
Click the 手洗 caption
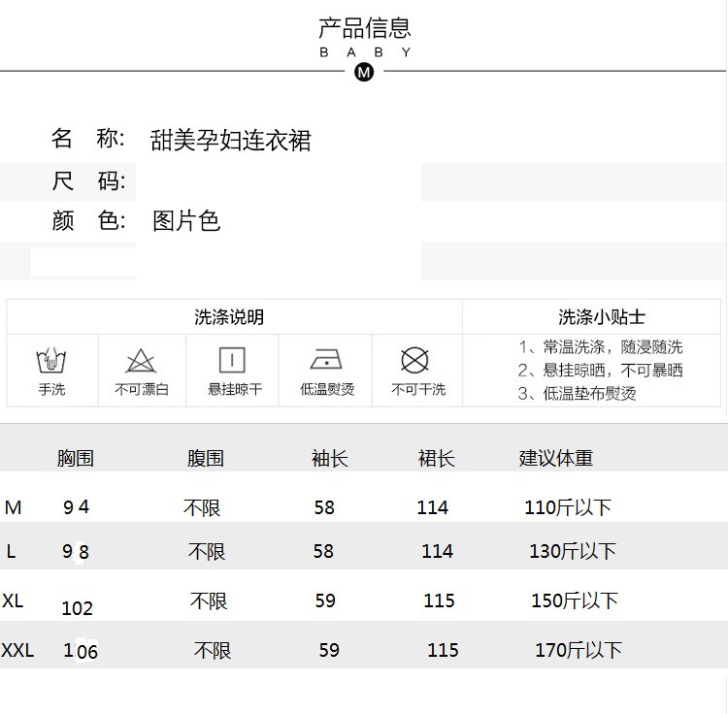click(x=51, y=389)
